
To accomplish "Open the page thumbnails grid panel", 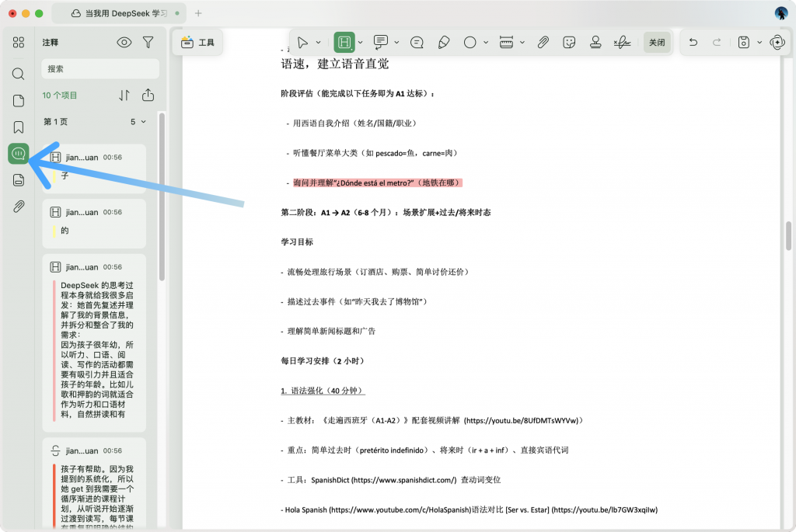I will pyautogui.click(x=19, y=42).
